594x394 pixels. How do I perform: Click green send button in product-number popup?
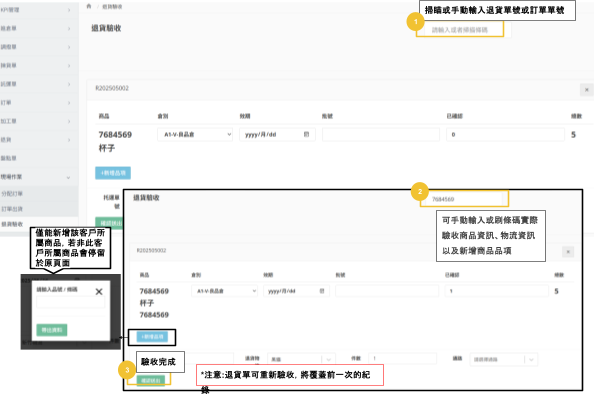[52, 330]
